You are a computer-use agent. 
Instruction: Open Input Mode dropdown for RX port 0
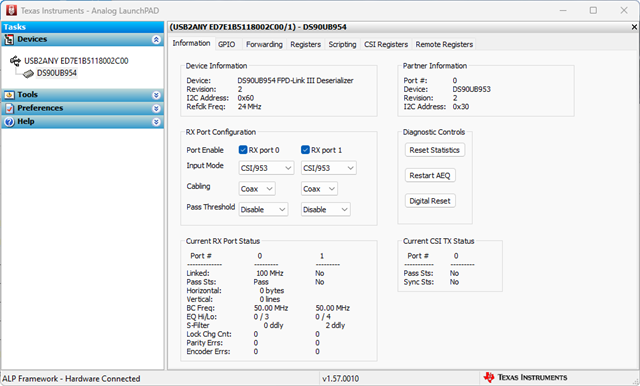pos(266,168)
